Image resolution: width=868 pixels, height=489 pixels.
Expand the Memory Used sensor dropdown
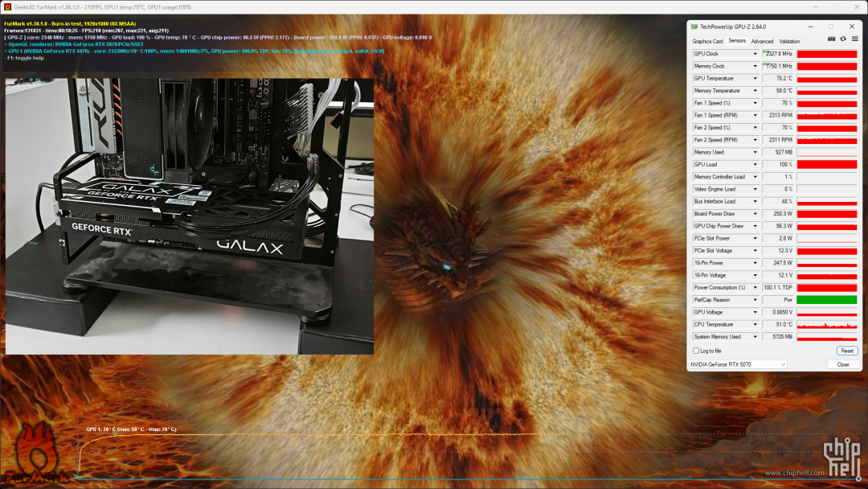pos(755,152)
